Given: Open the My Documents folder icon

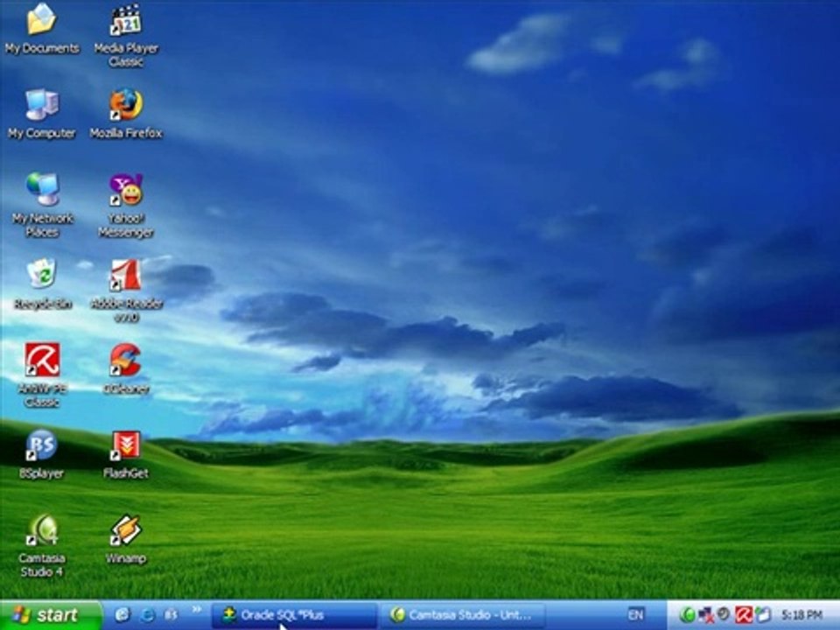Looking at the screenshot, I should pos(41,20).
